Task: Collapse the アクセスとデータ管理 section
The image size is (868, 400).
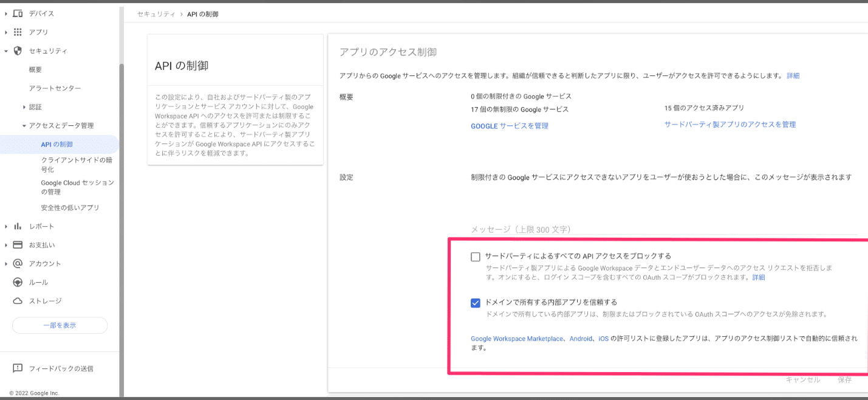Action: (x=24, y=126)
